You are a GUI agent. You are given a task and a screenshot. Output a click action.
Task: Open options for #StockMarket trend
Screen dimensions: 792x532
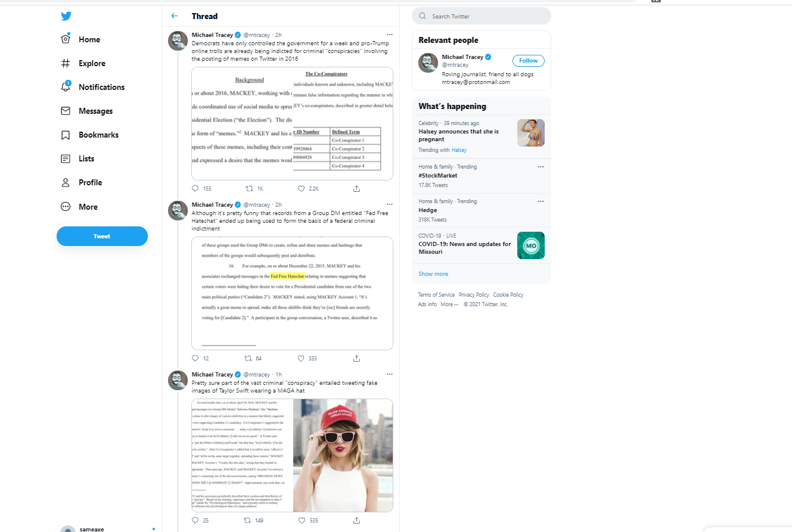[x=541, y=167]
